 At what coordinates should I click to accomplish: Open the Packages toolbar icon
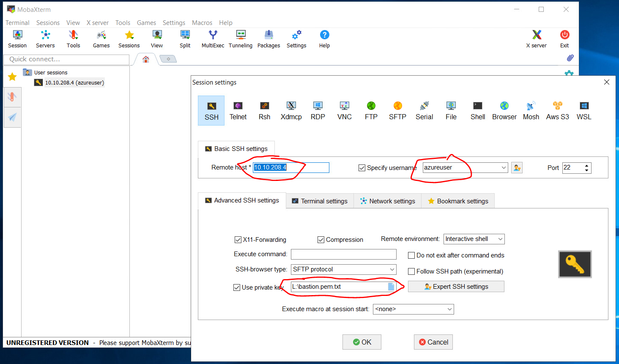tap(268, 39)
